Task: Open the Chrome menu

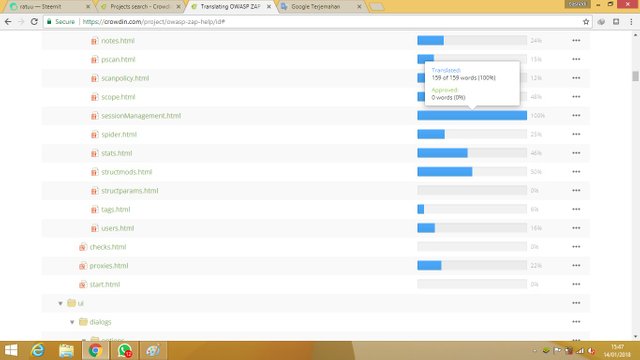Action: click(x=631, y=22)
